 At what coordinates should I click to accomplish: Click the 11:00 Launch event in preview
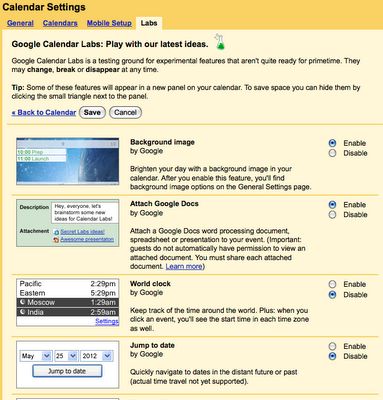pos(41,159)
